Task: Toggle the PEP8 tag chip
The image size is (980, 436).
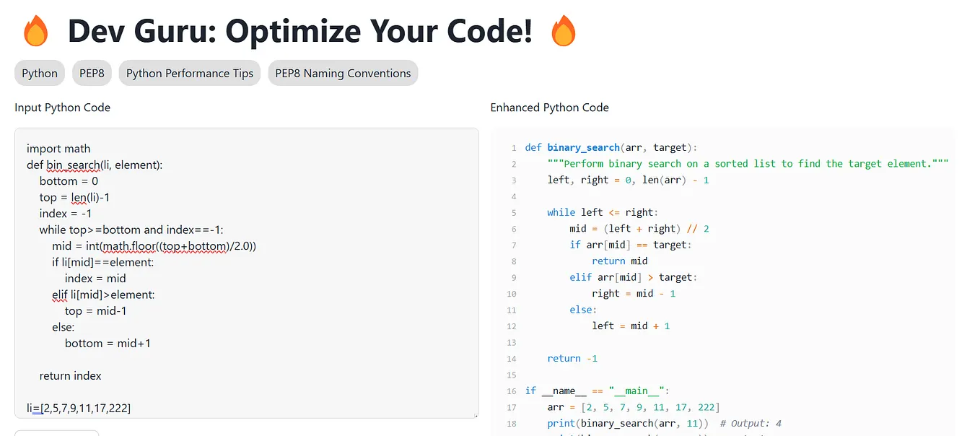Action: coord(91,73)
